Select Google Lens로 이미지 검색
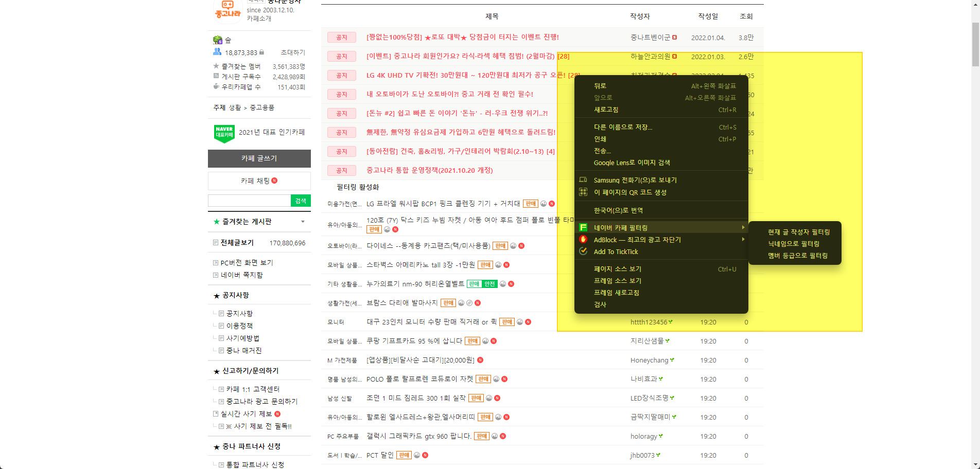Screen dimensions: 980x469 click(661, 163)
